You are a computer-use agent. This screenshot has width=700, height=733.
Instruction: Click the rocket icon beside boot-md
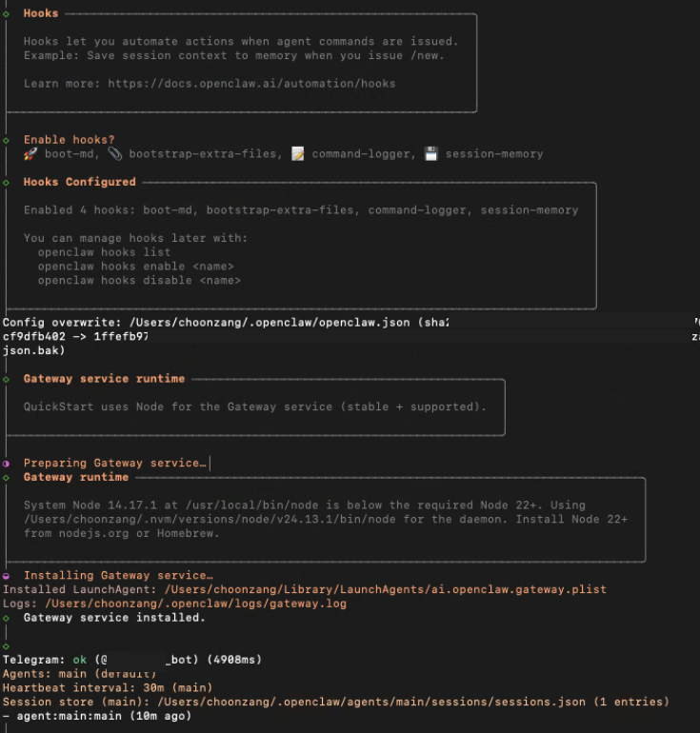click(x=30, y=153)
